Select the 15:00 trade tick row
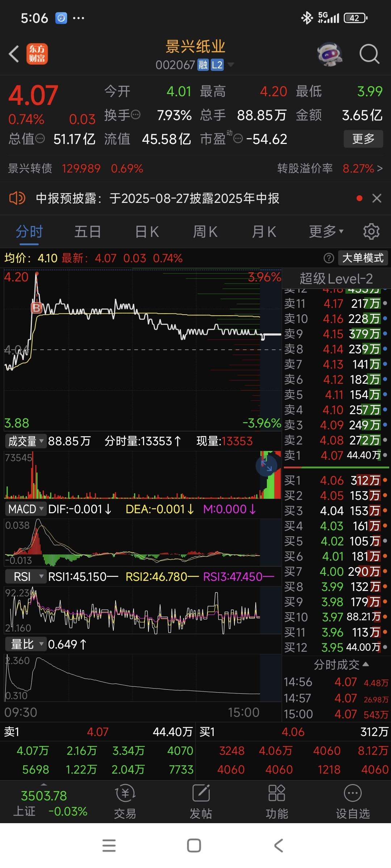The width and height of the screenshot is (391, 868). [336, 714]
